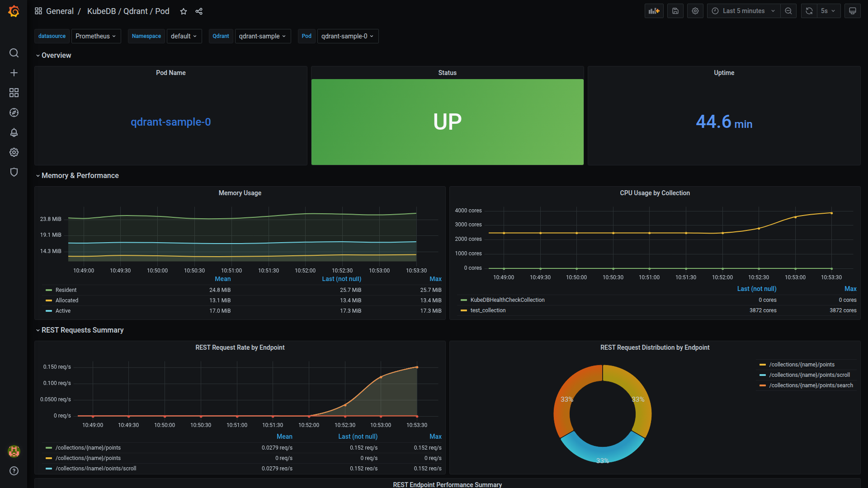Toggle /collections/{name}/points/search in pie legend
The image size is (868, 488).
click(x=811, y=385)
